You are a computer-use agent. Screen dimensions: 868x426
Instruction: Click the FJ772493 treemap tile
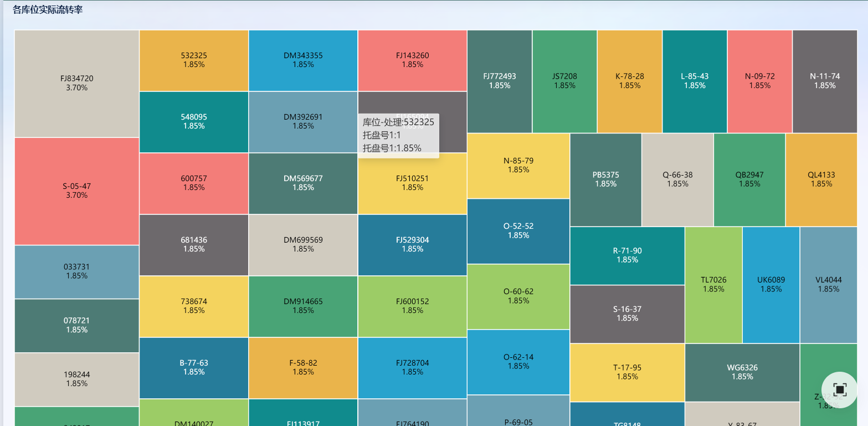[500, 81]
